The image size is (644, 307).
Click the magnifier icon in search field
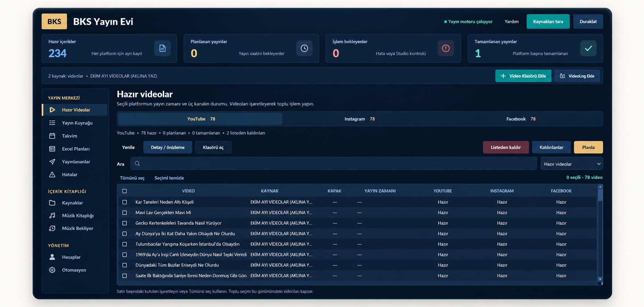click(138, 163)
